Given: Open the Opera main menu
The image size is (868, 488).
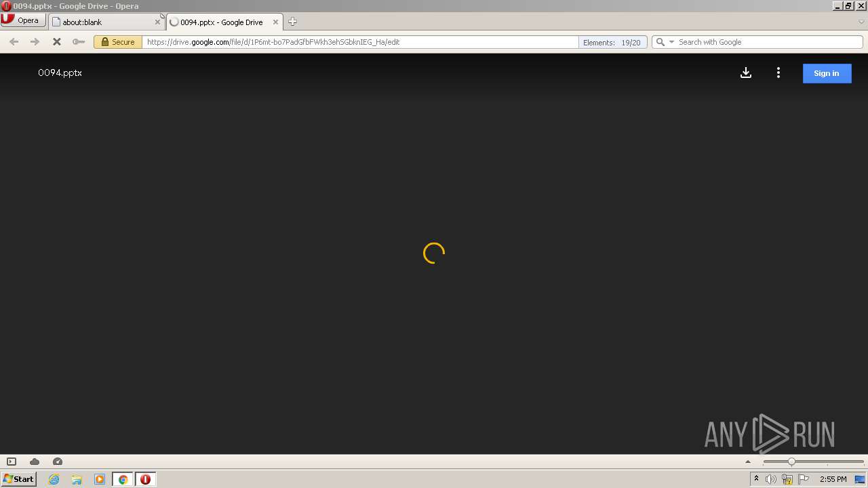Looking at the screenshot, I should click(22, 20).
